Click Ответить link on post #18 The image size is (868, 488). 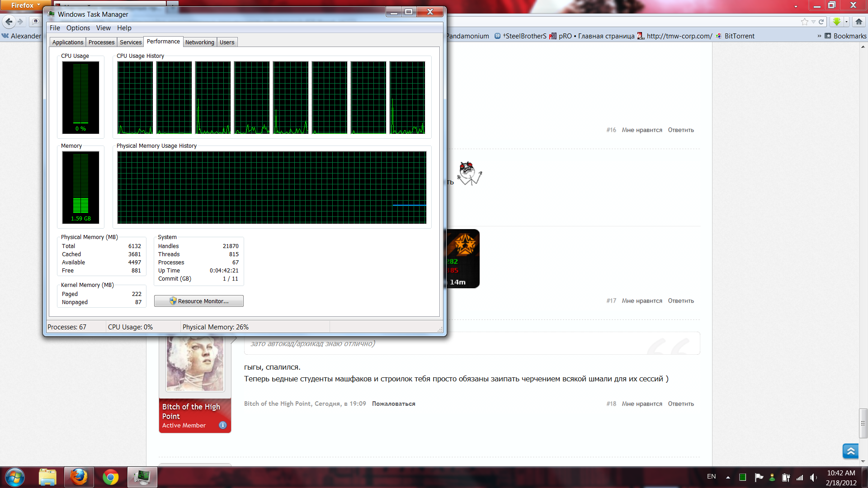tap(681, 404)
